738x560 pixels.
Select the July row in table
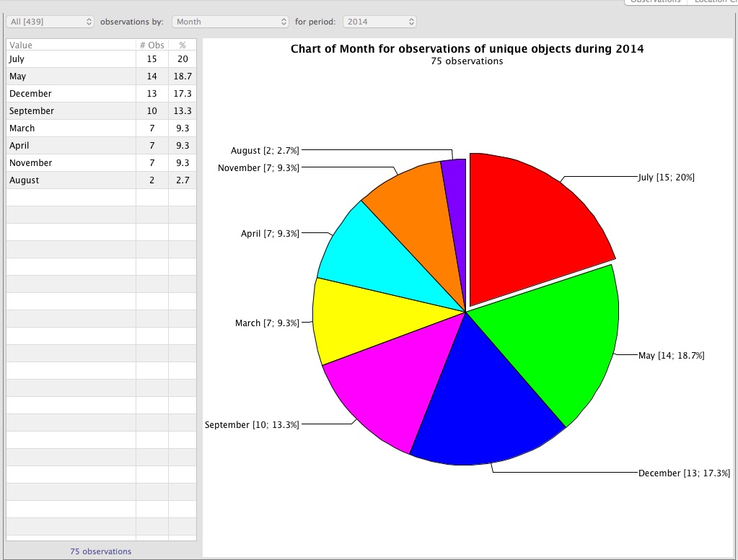click(x=71, y=59)
